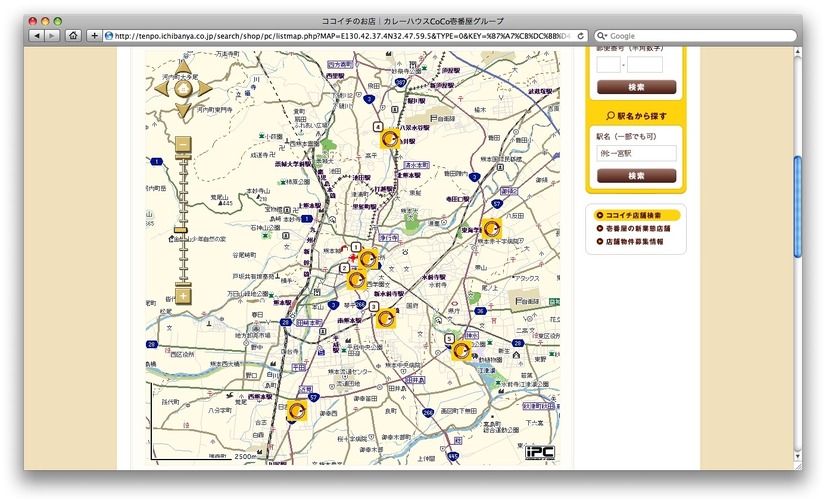Image resolution: width=826 pixels, height=503 pixels.
Task: Click the scrollbar up arrow
Action: tap(798, 52)
